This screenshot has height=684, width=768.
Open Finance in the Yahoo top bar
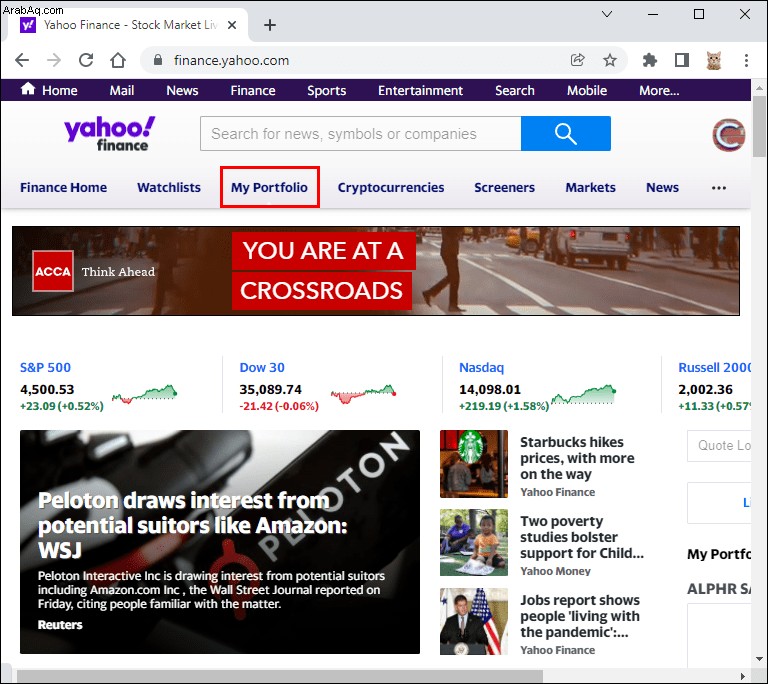click(253, 91)
